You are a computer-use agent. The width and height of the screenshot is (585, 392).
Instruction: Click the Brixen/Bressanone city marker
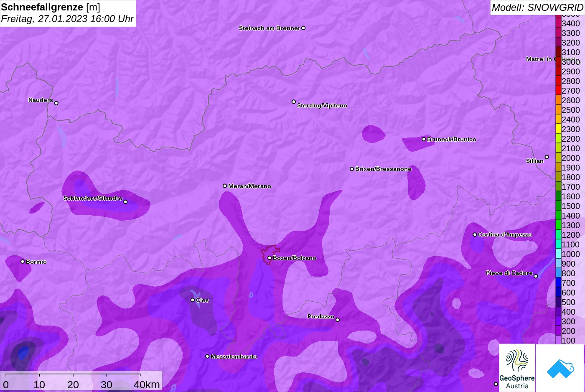pos(352,169)
